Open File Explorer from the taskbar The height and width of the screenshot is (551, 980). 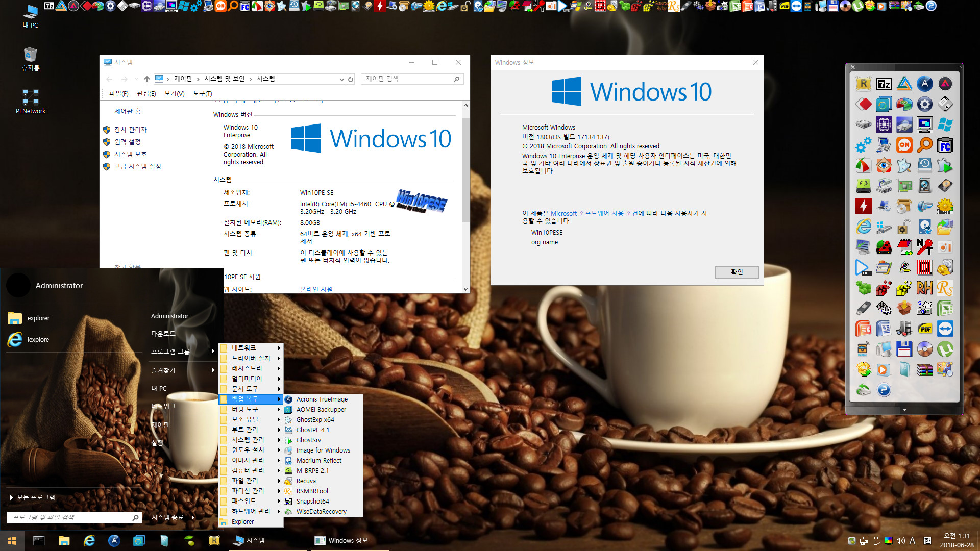[x=64, y=541]
